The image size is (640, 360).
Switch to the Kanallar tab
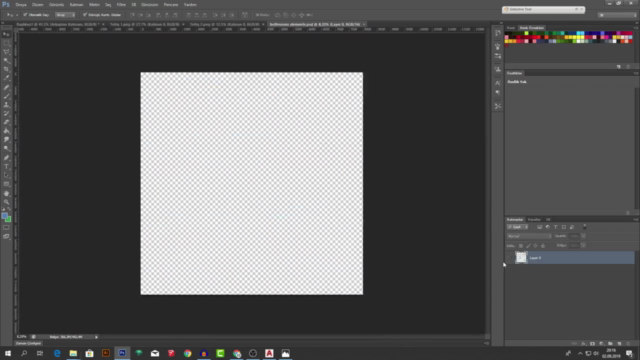coord(534,220)
